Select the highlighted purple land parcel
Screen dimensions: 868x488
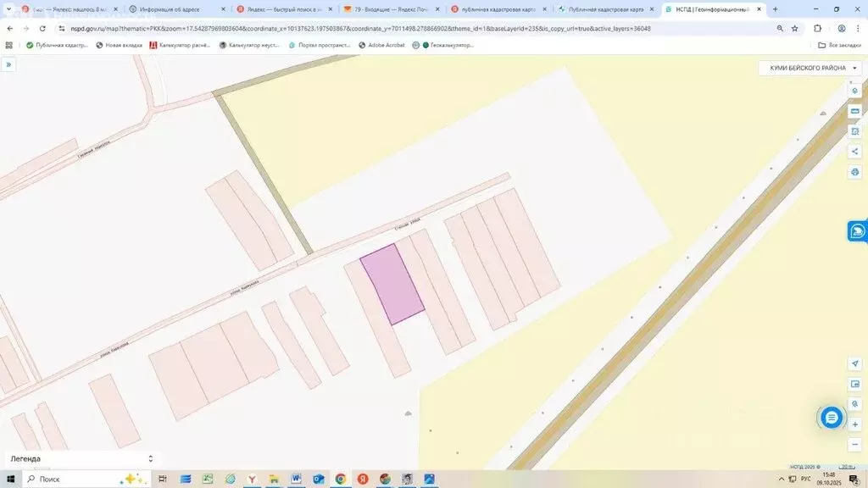click(392, 284)
